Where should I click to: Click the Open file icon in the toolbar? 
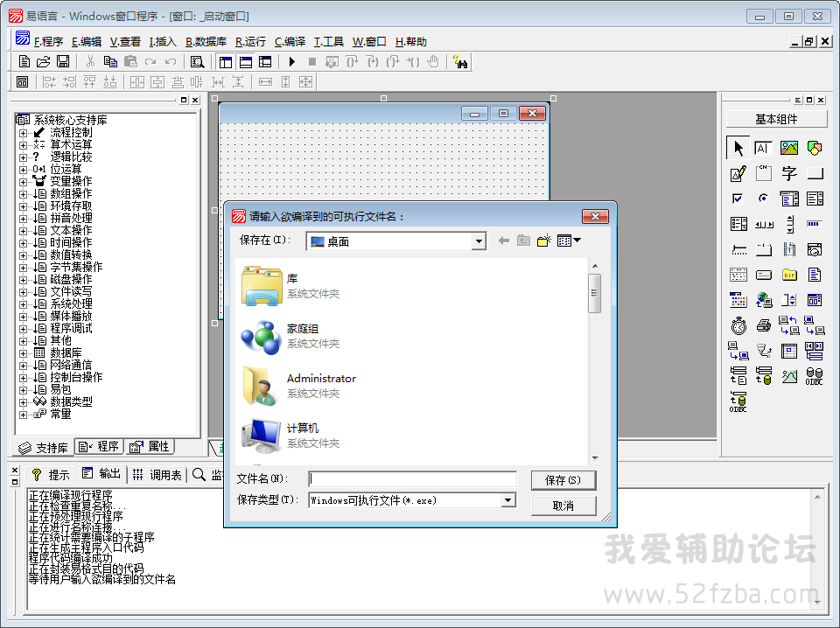coord(43,61)
